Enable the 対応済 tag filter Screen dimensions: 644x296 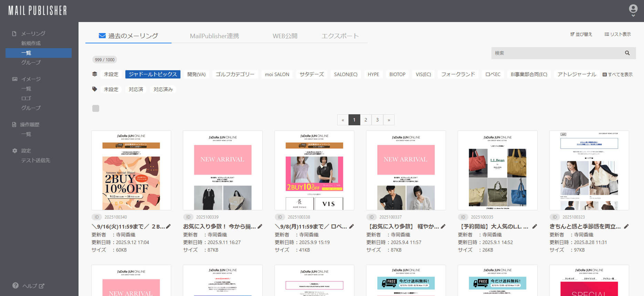pyautogui.click(x=136, y=89)
